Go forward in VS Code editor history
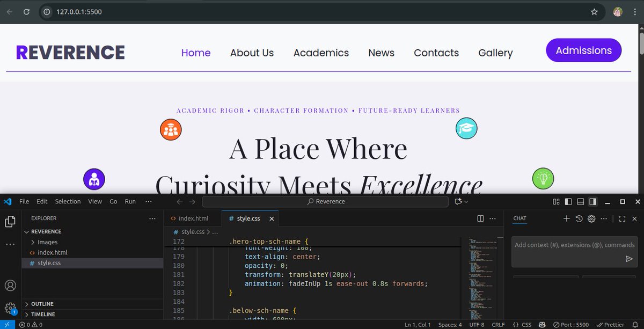 pyautogui.click(x=192, y=202)
